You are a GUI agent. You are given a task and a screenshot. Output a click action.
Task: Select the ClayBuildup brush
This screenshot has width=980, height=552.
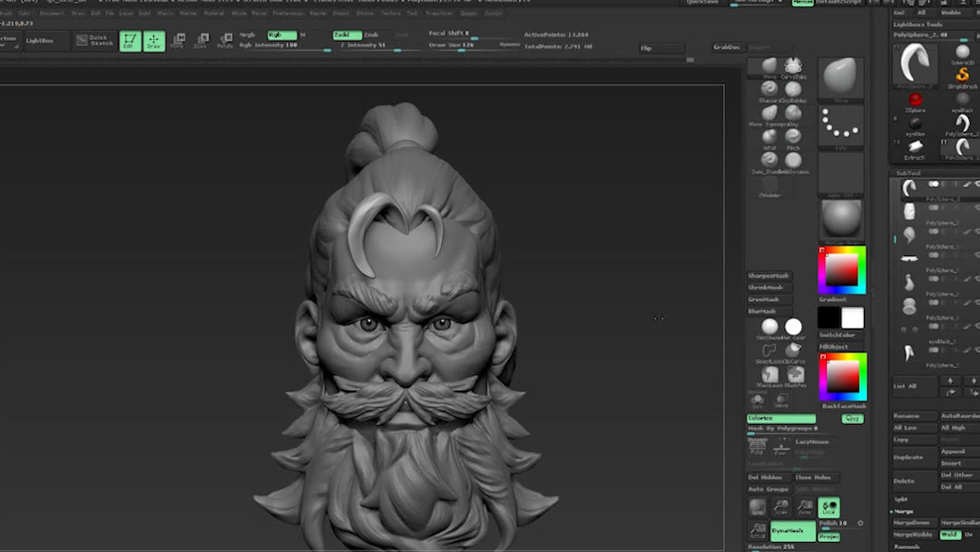pos(793,89)
